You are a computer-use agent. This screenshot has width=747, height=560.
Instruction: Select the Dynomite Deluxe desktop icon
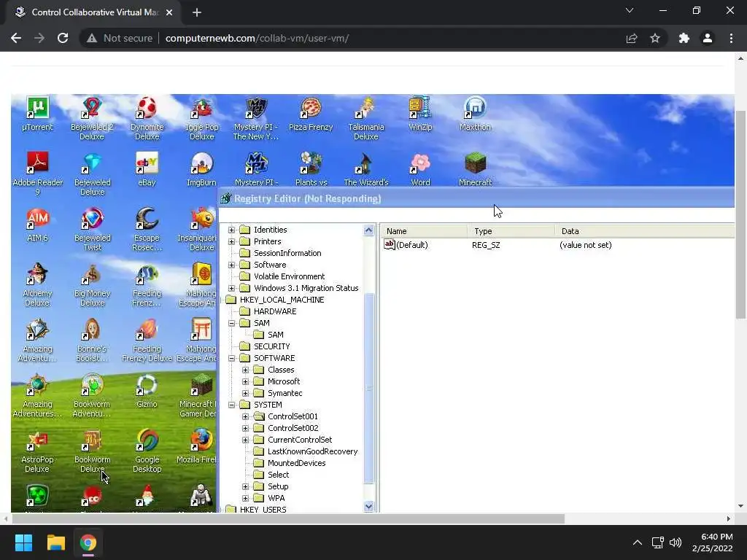[147, 118]
